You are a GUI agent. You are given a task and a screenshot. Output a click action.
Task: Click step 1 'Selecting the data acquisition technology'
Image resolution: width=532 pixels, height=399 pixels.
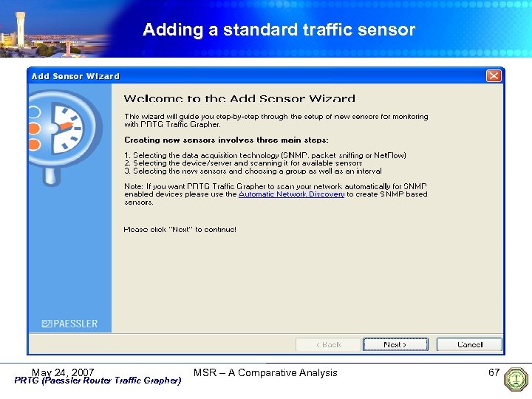click(x=265, y=155)
